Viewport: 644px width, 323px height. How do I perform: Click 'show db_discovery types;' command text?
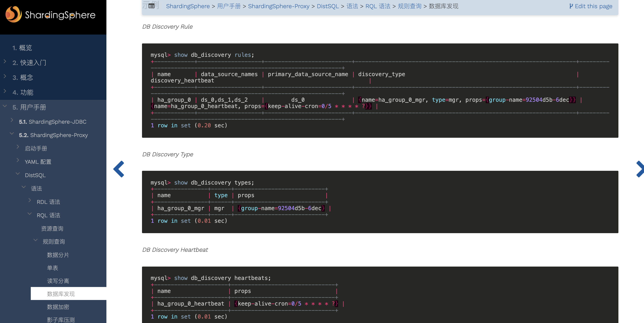tap(214, 182)
